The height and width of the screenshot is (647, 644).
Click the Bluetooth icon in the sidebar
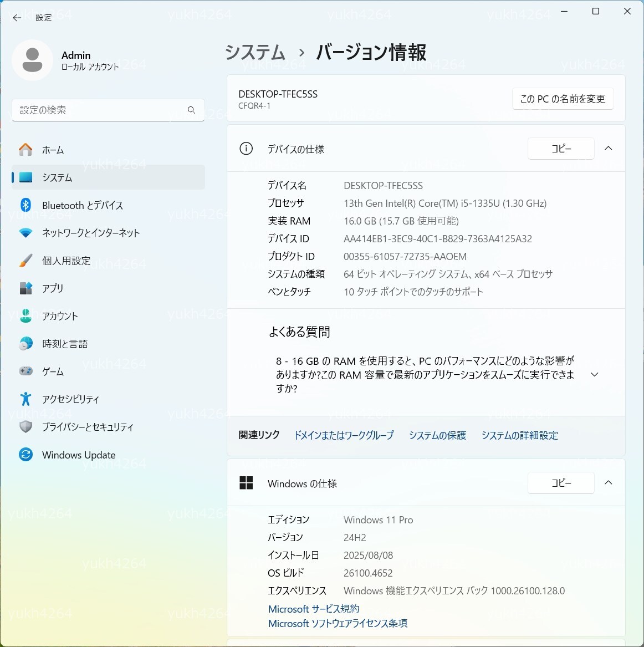(x=25, y=205)
